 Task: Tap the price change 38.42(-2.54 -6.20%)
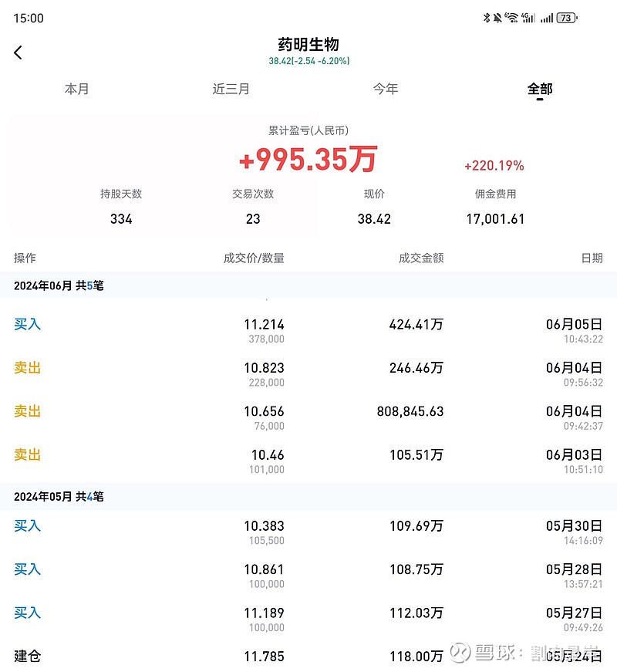[x=309, y=61]
